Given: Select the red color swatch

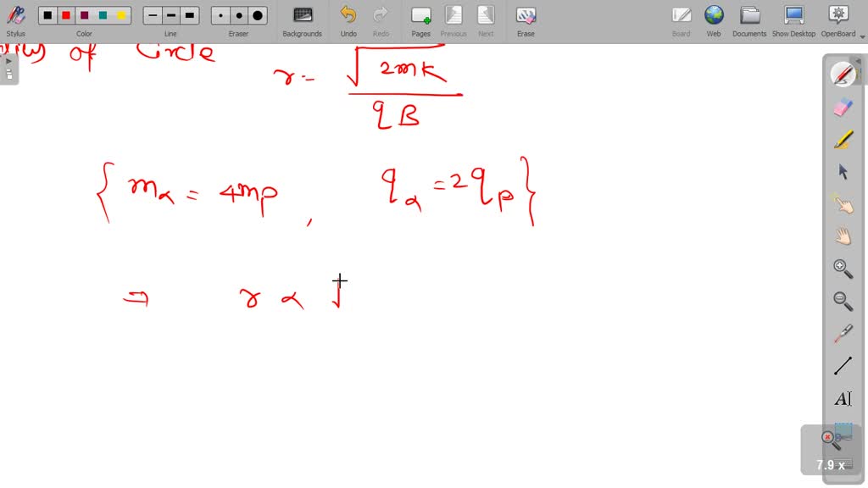Looking at the screenshot, I should [x=66, y=15].
